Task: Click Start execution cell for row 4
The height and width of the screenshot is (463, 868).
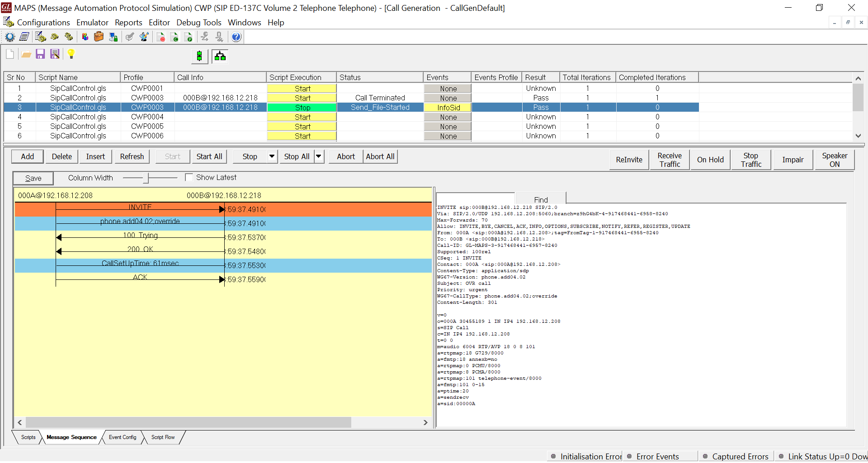Action: tap(302, 117)
